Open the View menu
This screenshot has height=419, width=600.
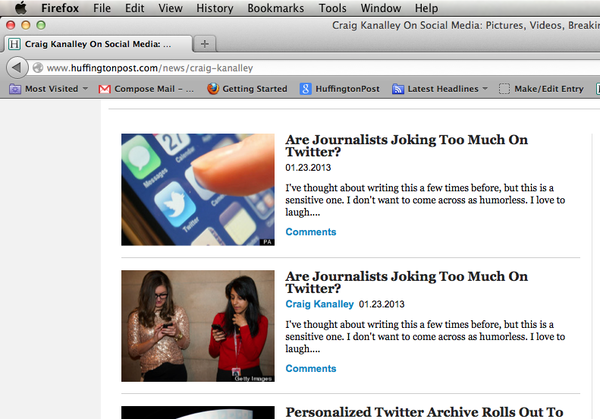(171, 8)
